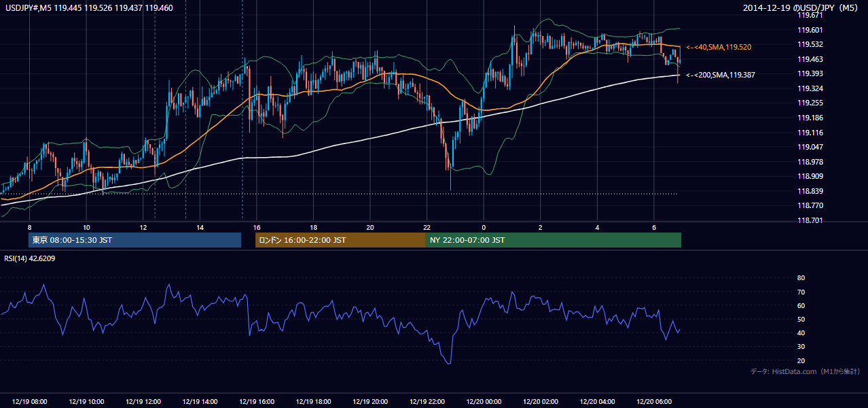Viewport: 868px width, 408px height.
Task: Click hour tick '2' below price chart
Action: [540, 227]
